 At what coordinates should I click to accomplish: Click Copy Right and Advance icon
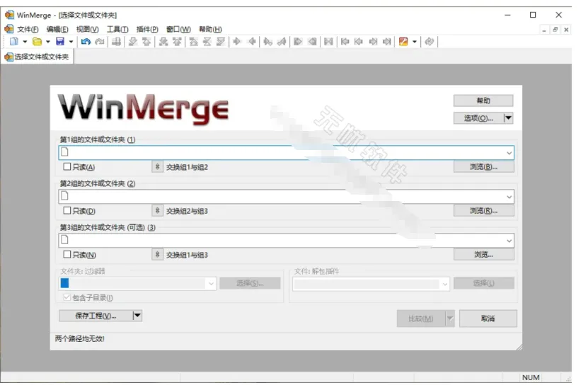(x=267, y=41)
